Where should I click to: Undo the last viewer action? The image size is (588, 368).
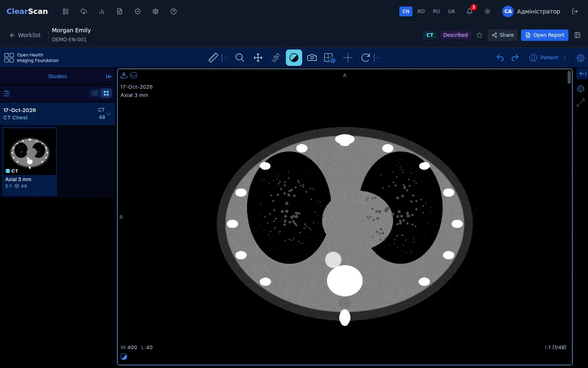click(500, 58)
